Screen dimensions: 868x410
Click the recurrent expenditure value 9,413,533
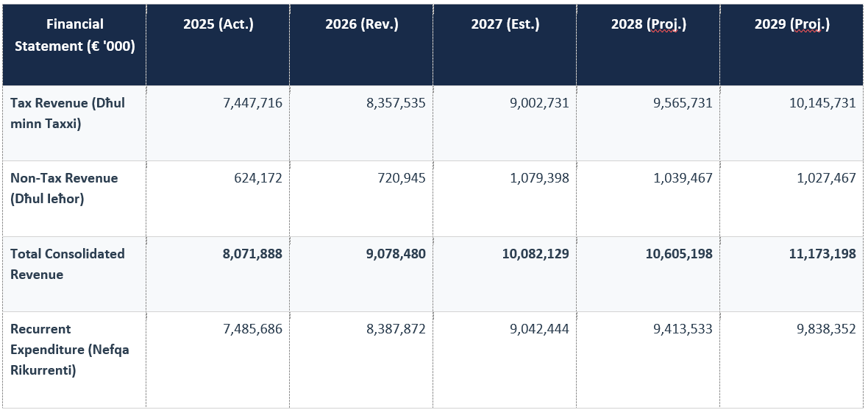point(683,328)
